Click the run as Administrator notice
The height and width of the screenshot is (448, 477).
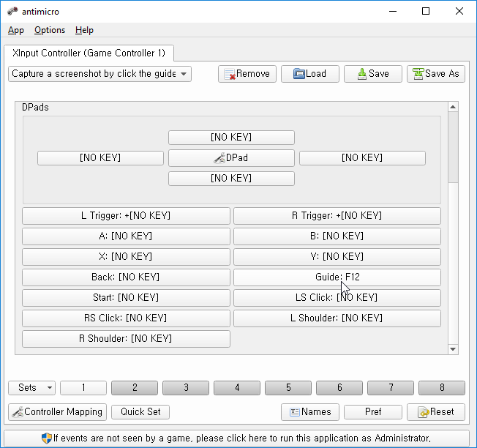click(x=236, y=438)
